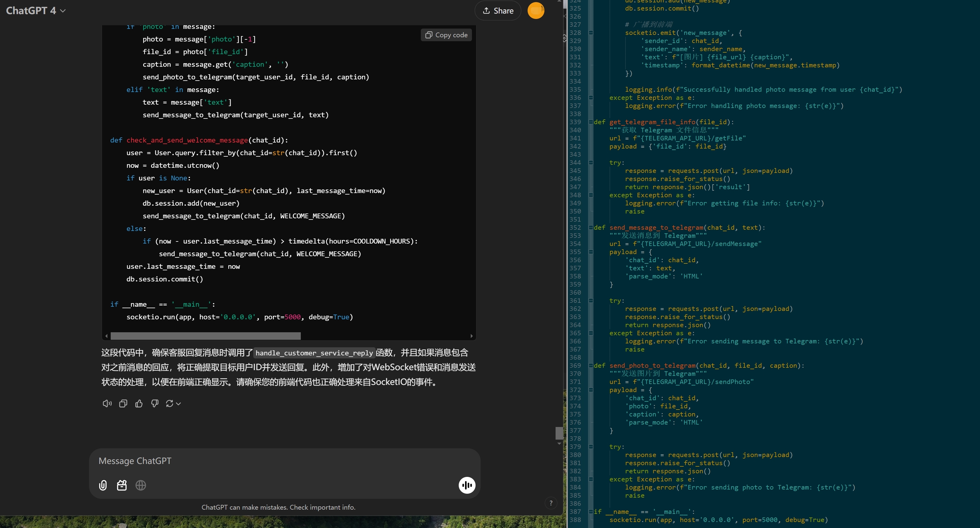
Task: Click 'response.raise_for_status()' on editor line 363
Action: click(x=677, y=317)
